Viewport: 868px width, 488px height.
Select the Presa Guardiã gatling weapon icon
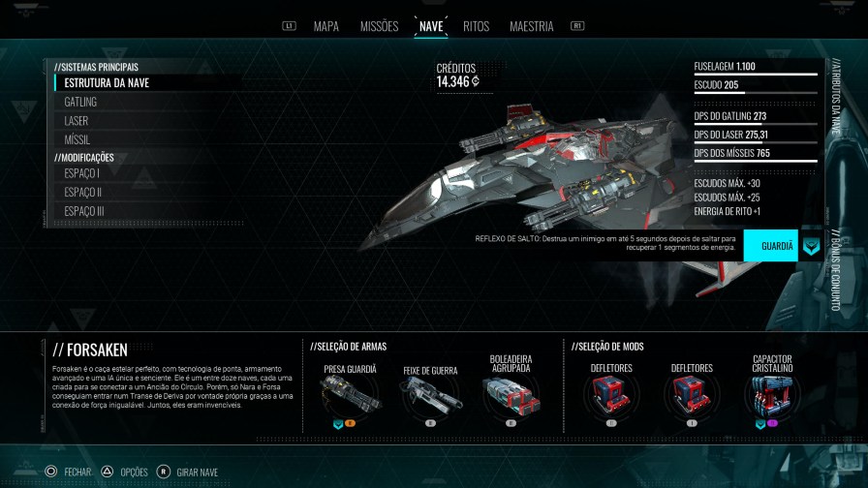[350, 394]
